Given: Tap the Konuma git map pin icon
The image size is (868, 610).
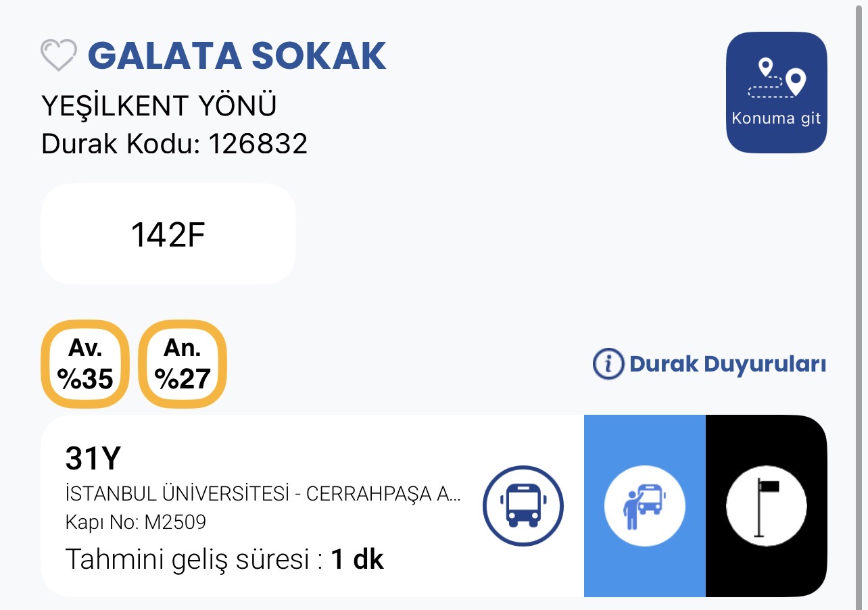Looking at the screenshot, I should (777, 79).
